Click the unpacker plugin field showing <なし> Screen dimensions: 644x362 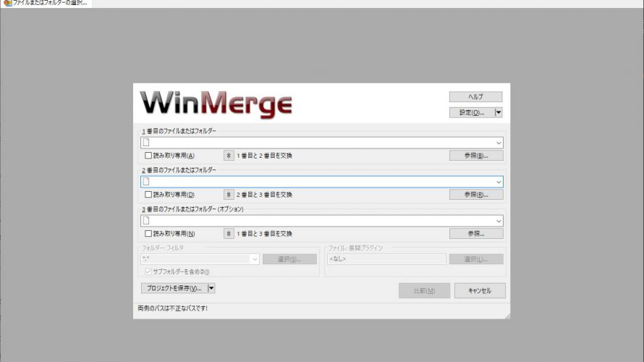(386, 259)
